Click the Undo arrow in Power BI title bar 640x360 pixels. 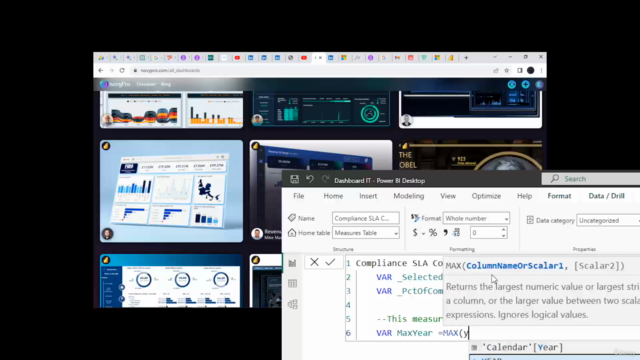pyautogui.click(x=310, y=179)
